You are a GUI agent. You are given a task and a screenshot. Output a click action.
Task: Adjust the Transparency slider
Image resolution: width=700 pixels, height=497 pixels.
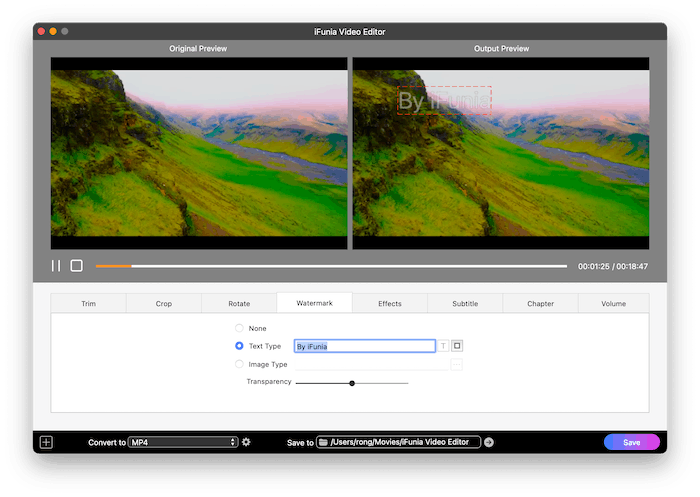pyautogui.click(x=352, y=383)
